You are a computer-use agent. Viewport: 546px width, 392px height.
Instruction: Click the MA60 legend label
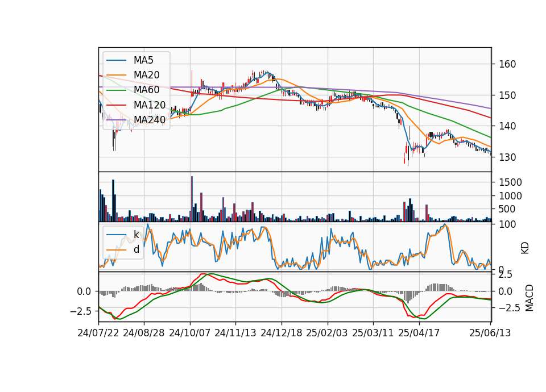pyautogui.click(x=146, y=90)
